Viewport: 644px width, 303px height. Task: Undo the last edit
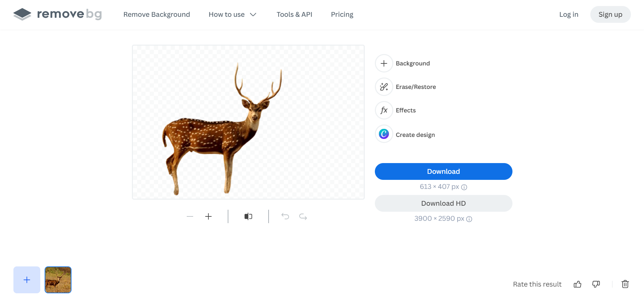pos(285,216)
